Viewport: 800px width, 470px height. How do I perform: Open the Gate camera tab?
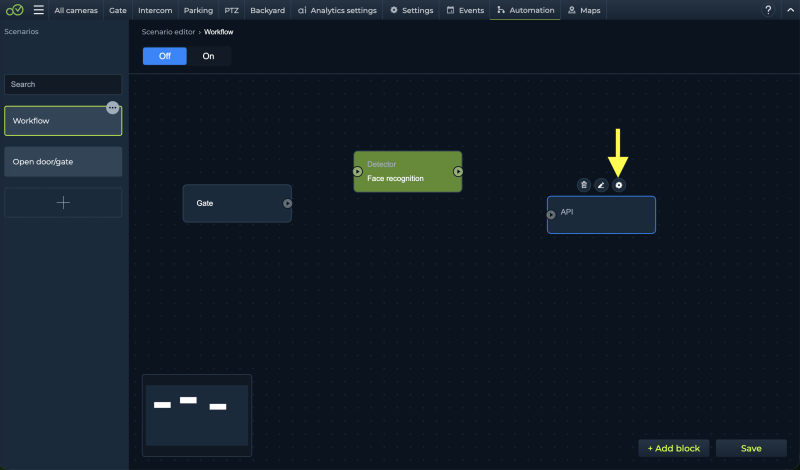118,10
